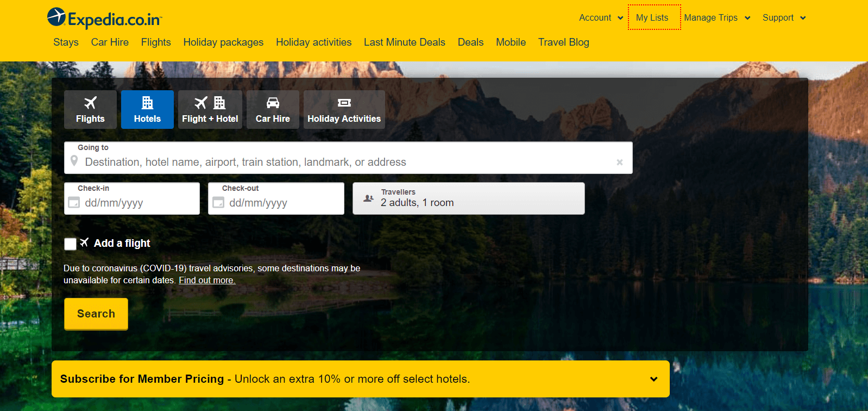Viewport: 868px width, 411px height.
Task: Click the location pin icon in destination field
Action: (74, 161)
